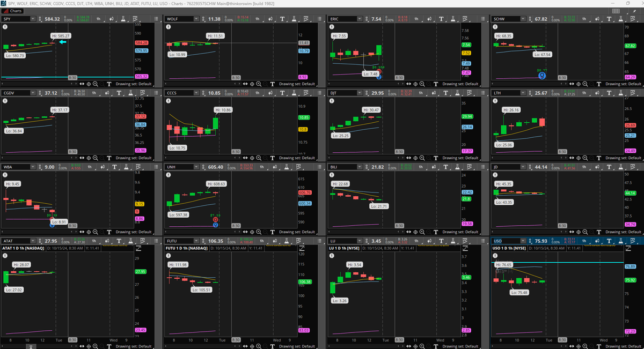The height and width of the screenshot is (349, 644).
Task: Open chart style menu in SPY chart
Action: 112,19
